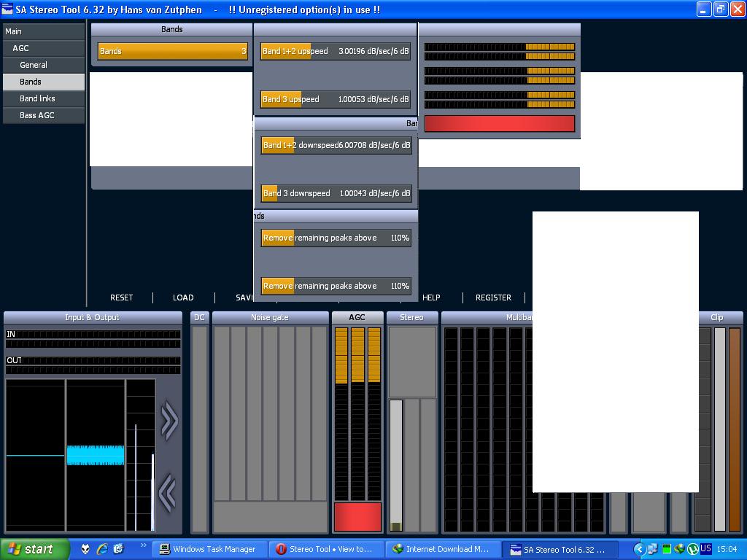Open the General page under AGC
This screenshot has height=560, width=747.
(44, 65)
